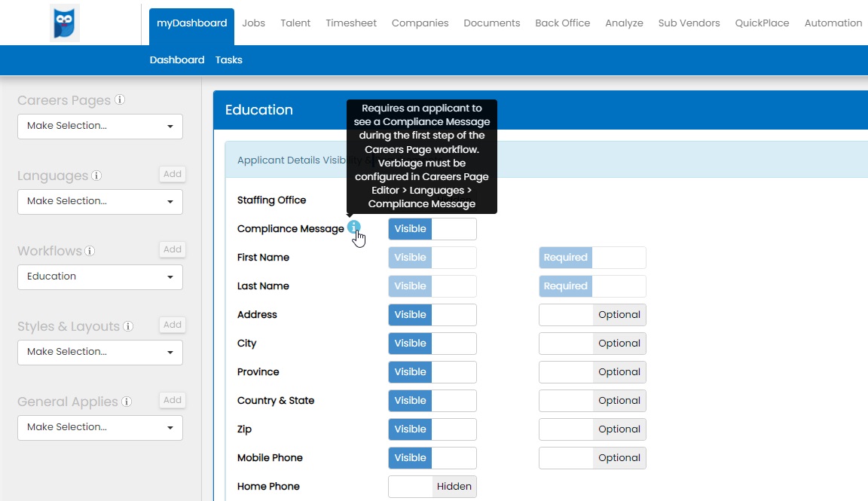This screenshot has width=868, height=501.
Task: Toggle the Address Visible switch
Action: coord(432,315)
